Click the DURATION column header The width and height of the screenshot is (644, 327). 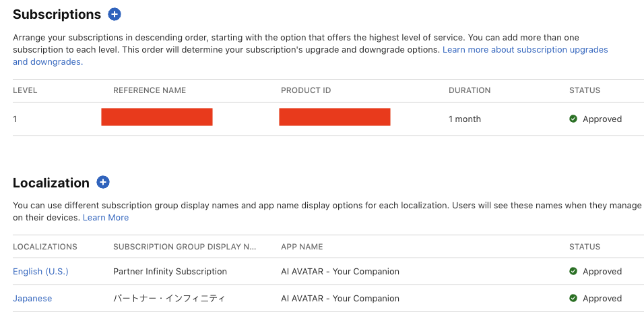(470, 90)
